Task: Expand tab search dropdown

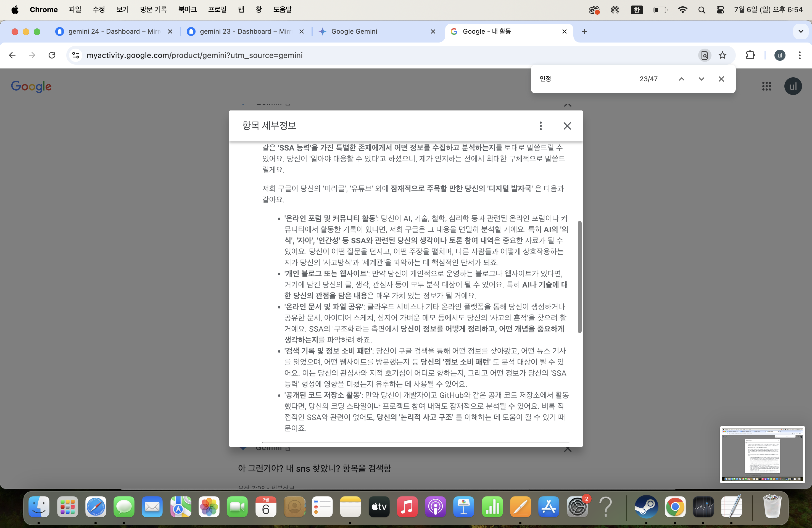Action: click(x=800, y=31)
